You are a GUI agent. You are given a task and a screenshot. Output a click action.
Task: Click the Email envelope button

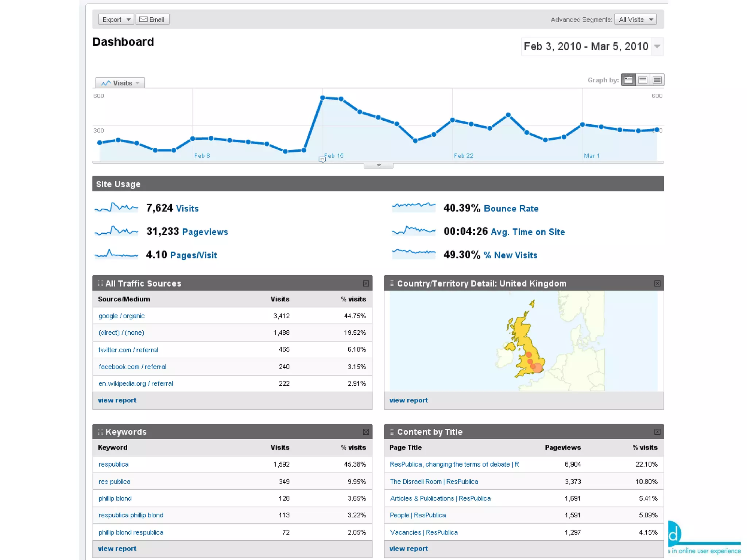(152, 19)
